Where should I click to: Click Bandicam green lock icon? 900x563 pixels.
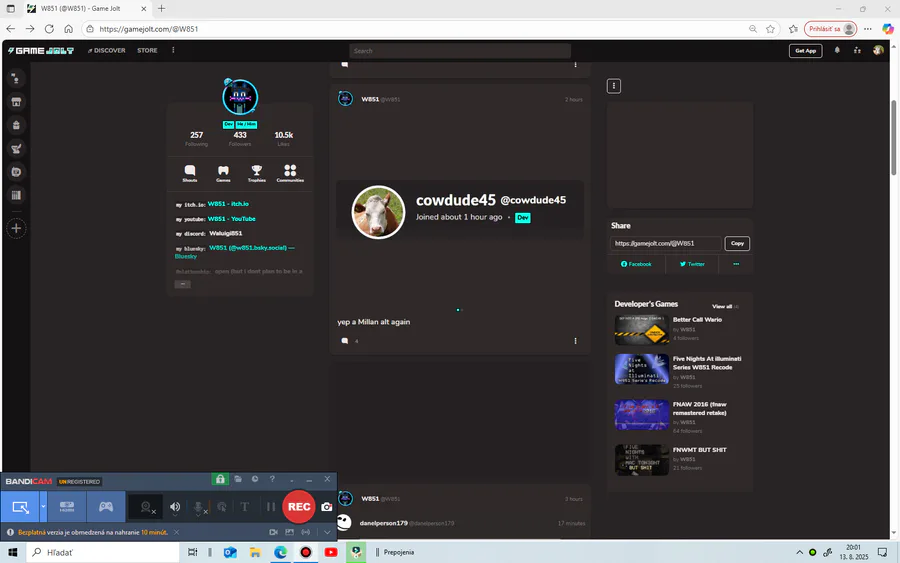pyautogui.click(x=220, y=479)
